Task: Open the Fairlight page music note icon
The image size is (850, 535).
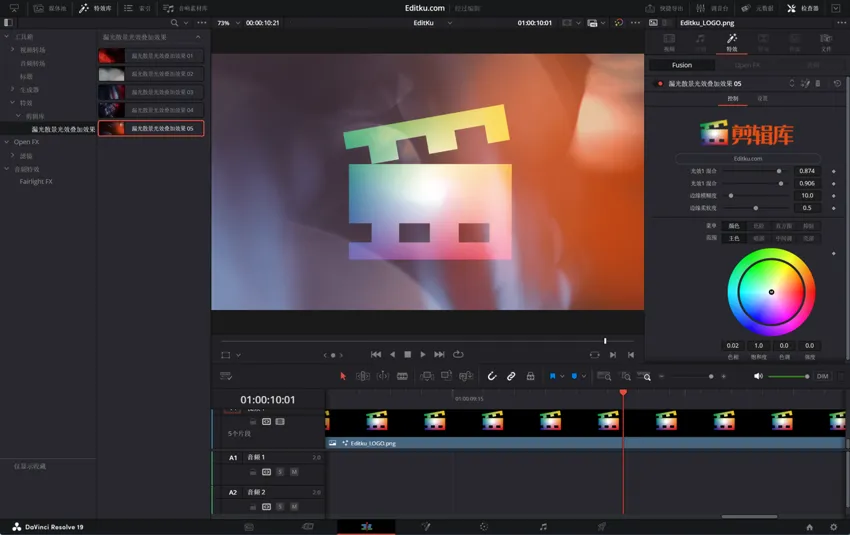Action: click(543, 526)
